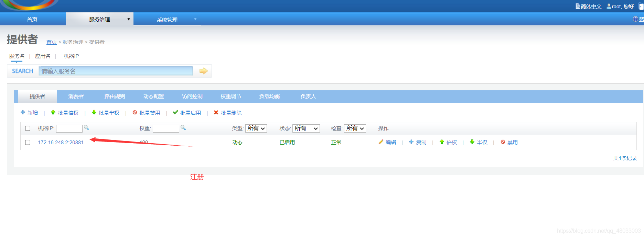The image size is (644, 237).
Task: Switch to the 提供者 tab
Action: [x=37, y=97]
